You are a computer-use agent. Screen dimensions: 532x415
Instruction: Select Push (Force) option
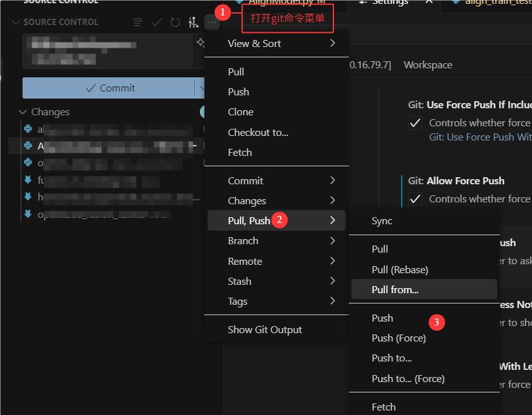click(424, 338)
